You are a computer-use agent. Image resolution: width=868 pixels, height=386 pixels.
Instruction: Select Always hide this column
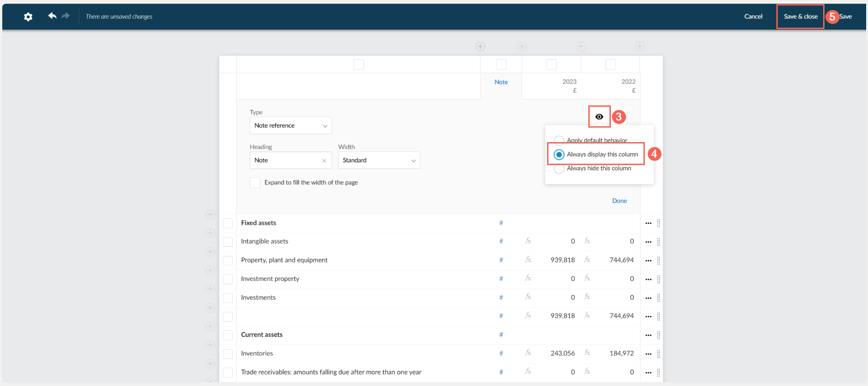point(559,168)
